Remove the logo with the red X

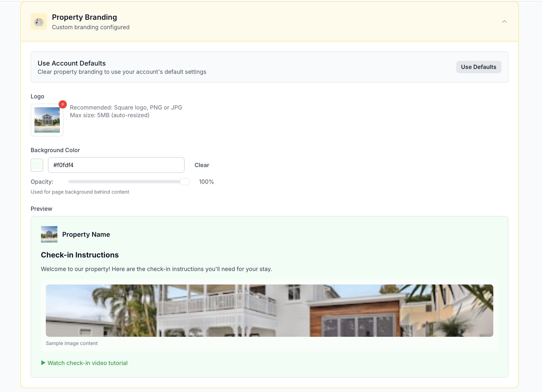[63, 104]
